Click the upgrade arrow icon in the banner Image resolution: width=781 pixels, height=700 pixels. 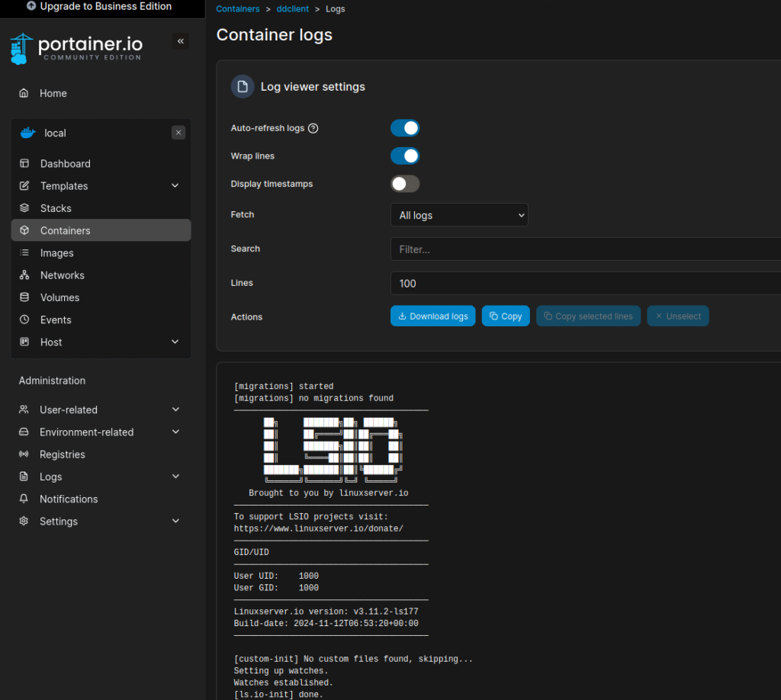click(31, 6)
